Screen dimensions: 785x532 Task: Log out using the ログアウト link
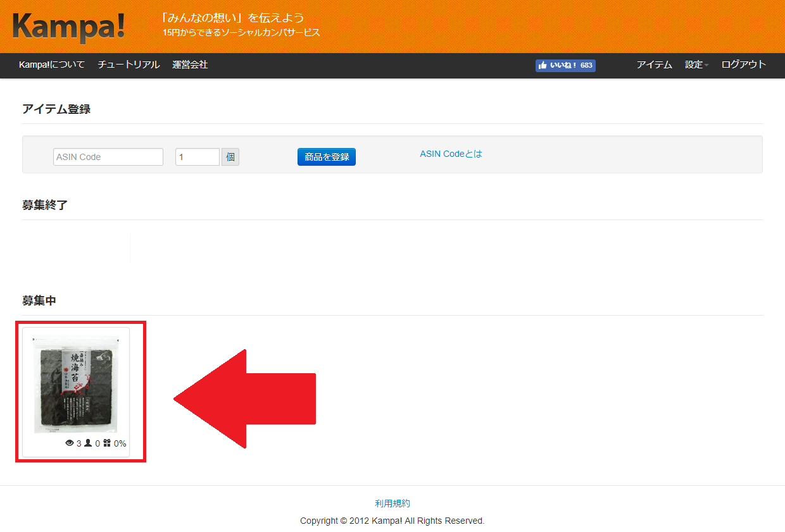[743, 65]
